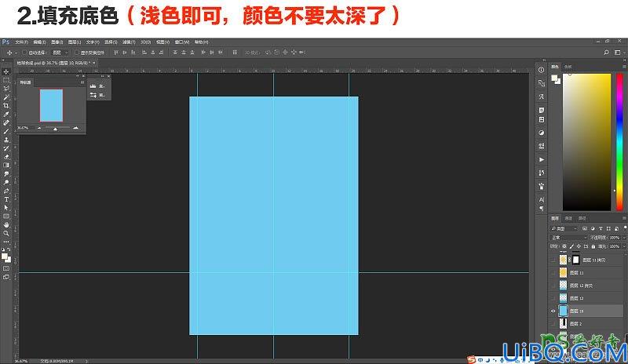This screenshot has width=628, height=364.
Task: Click the foreground color swatch in toolbox
Action: [5, 256]
